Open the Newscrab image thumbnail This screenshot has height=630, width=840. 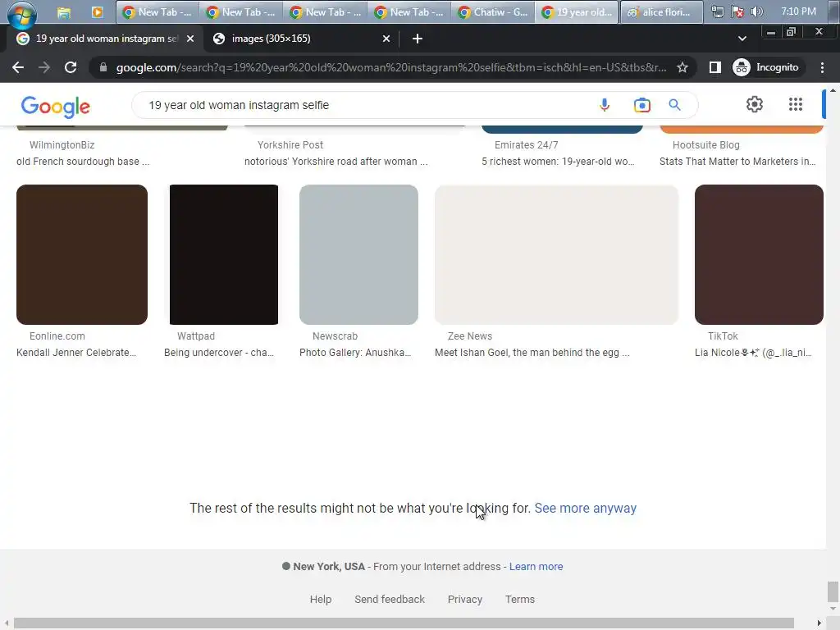click(359, 254)
